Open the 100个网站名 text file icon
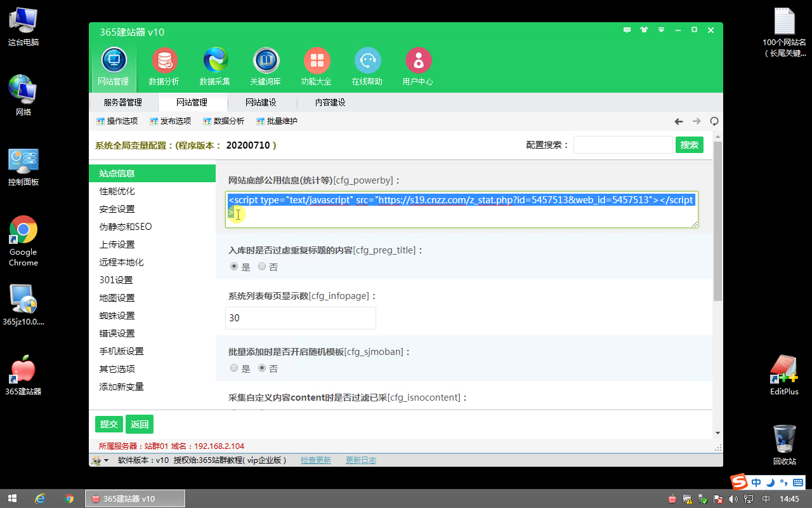This screenshot has height=508, width=812. click(784, 33)
